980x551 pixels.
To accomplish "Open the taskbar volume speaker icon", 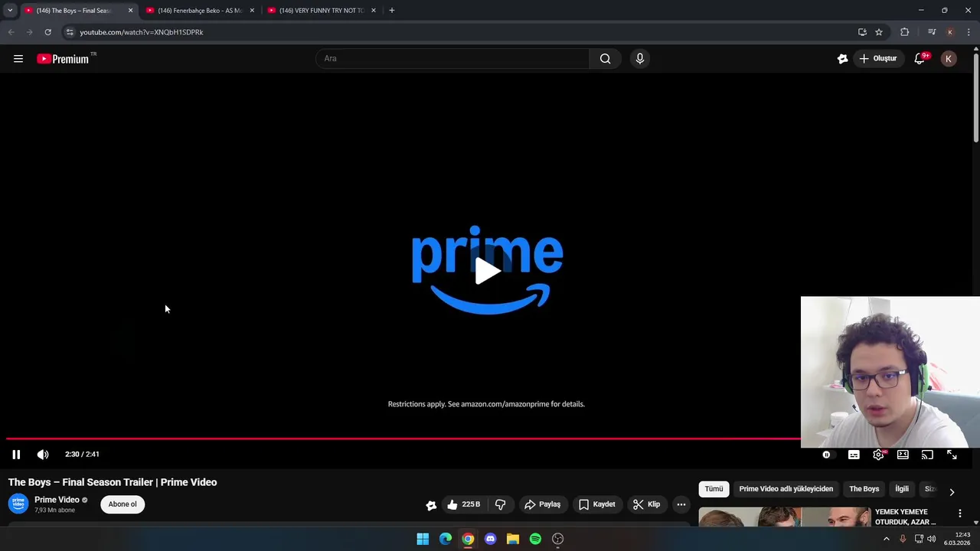I will (932, 540).
